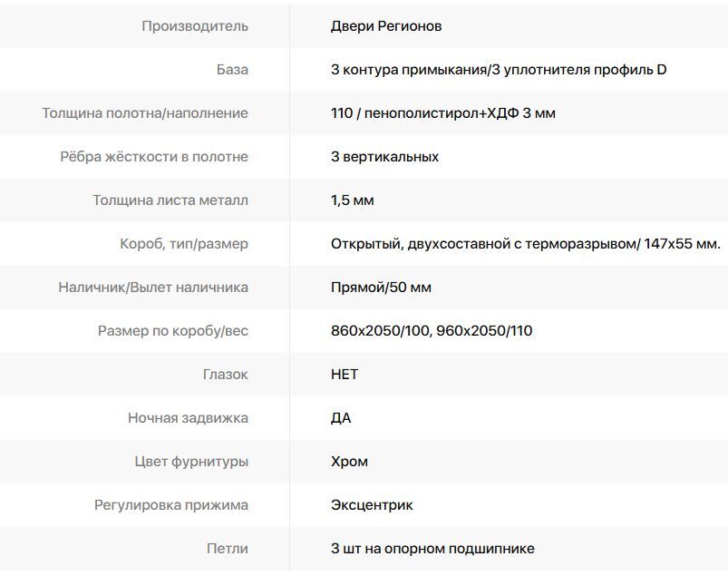The image size is (728, 576).
Task: Click the "Короб, тип/размер" label
Action: (x=184, y=244)
